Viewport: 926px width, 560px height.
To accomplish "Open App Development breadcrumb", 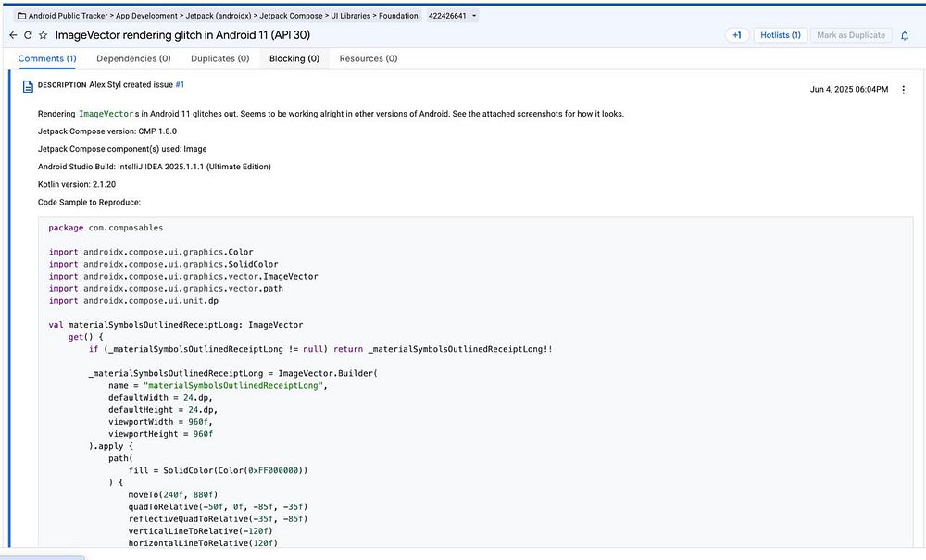I will tap(146, 16).
